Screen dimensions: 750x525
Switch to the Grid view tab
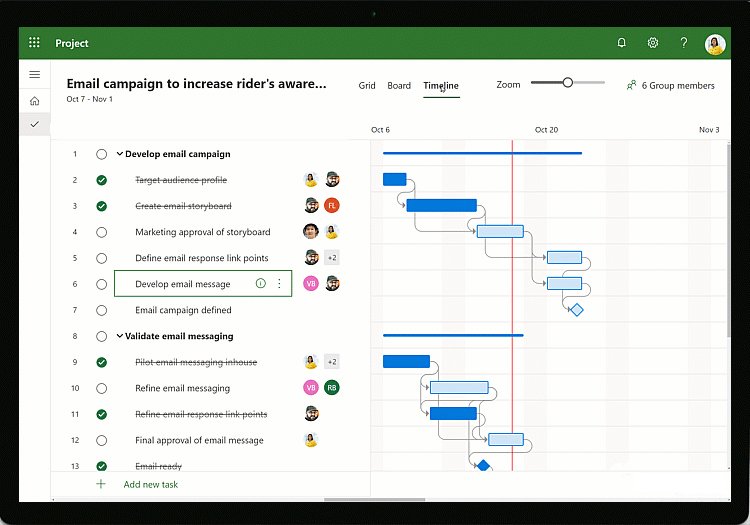pyautogui.click(x=367, y=86)
